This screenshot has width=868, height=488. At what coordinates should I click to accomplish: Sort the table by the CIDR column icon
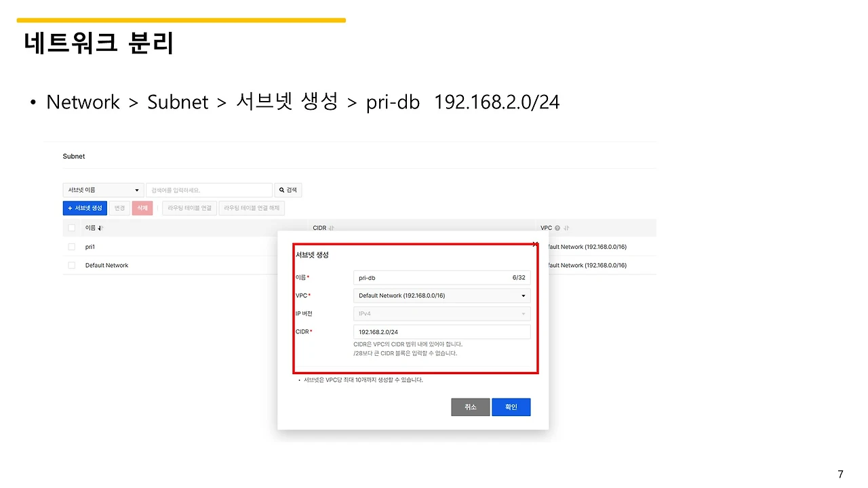(x=332, y=228)
